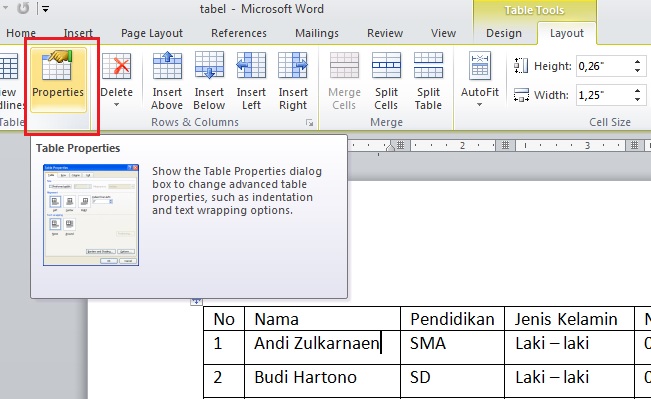Click the 'No' header cell
This screenshot has width=651, height=399.
pyautogui.click(x=224, y=319)
